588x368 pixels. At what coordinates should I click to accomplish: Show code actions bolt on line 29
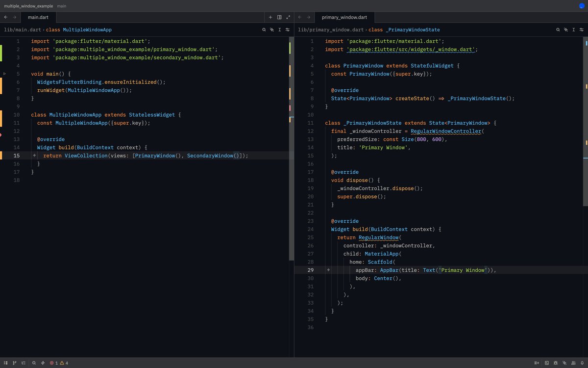pos(328,270)
